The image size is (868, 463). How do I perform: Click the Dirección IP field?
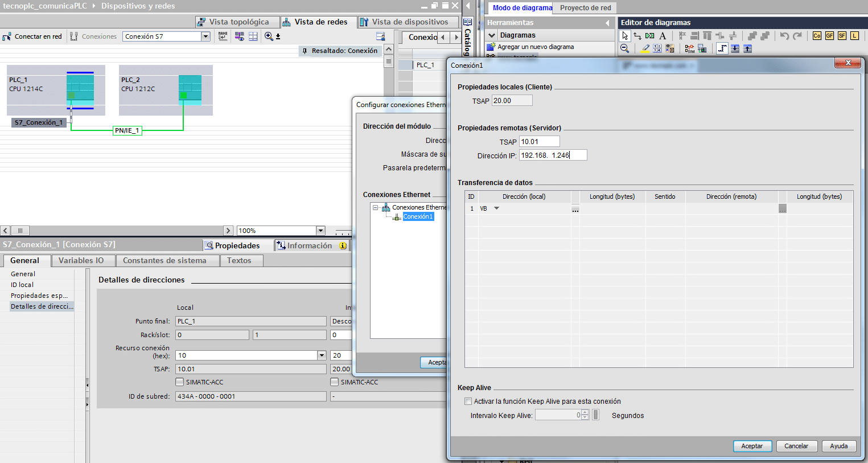[553, 155]
